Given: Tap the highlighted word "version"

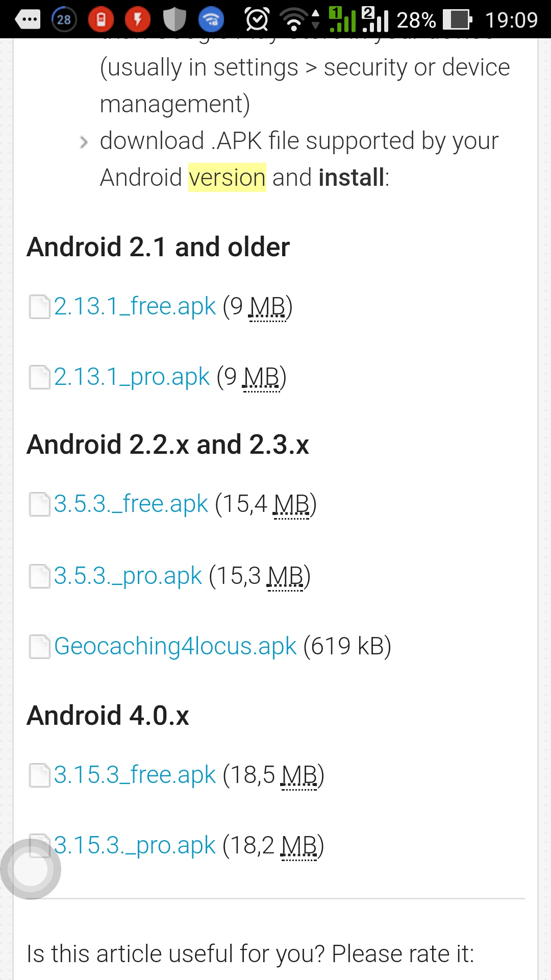Looking at the screenshot, I should 227,178.
